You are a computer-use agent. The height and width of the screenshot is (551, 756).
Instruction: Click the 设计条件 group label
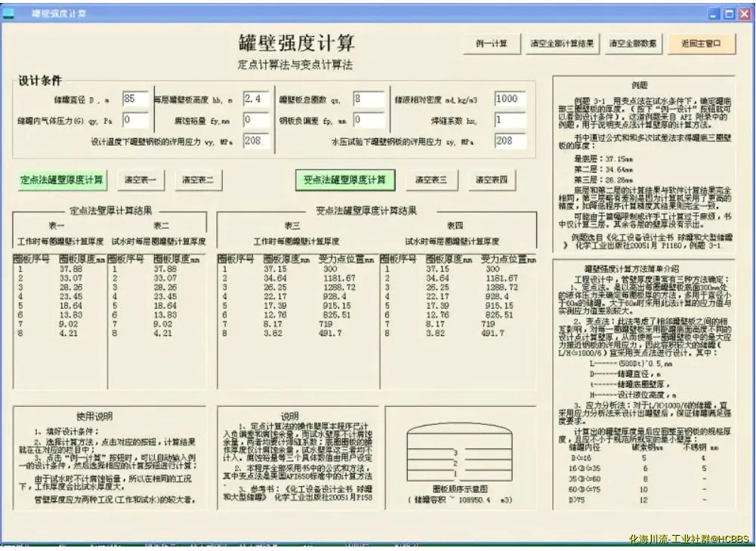coord(40,81)
